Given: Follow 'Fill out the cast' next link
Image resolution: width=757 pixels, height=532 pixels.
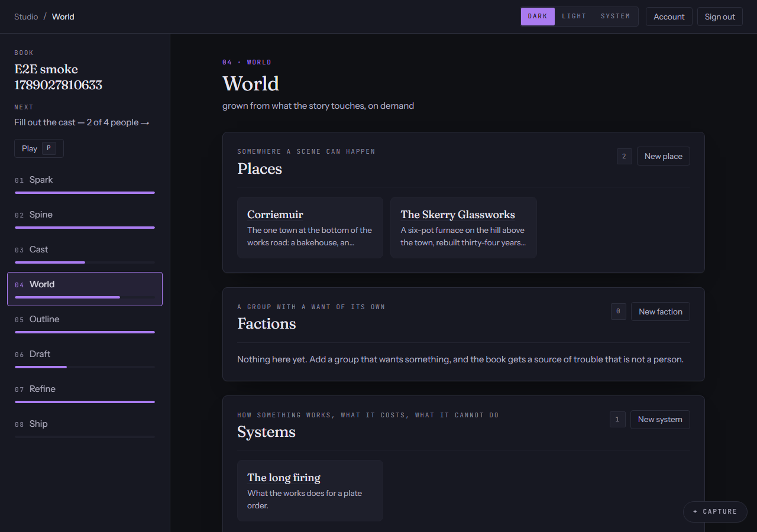Looking at the screenshot, I should [x=82, y=122].
